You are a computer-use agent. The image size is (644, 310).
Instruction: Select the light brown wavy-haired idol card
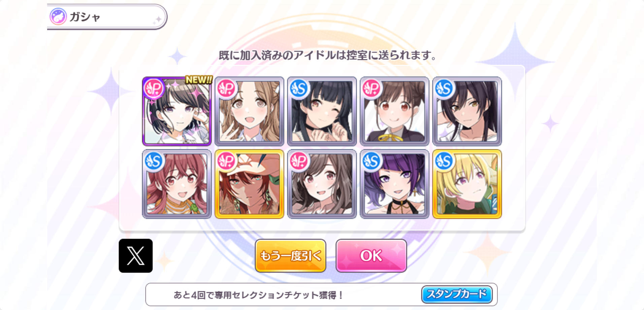click(x=249, y=111)
